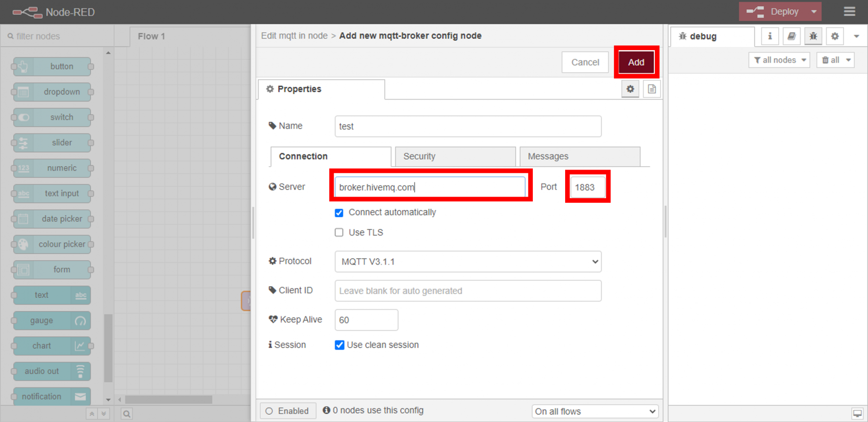Cancel the broker config dialog

click(585, 62)
